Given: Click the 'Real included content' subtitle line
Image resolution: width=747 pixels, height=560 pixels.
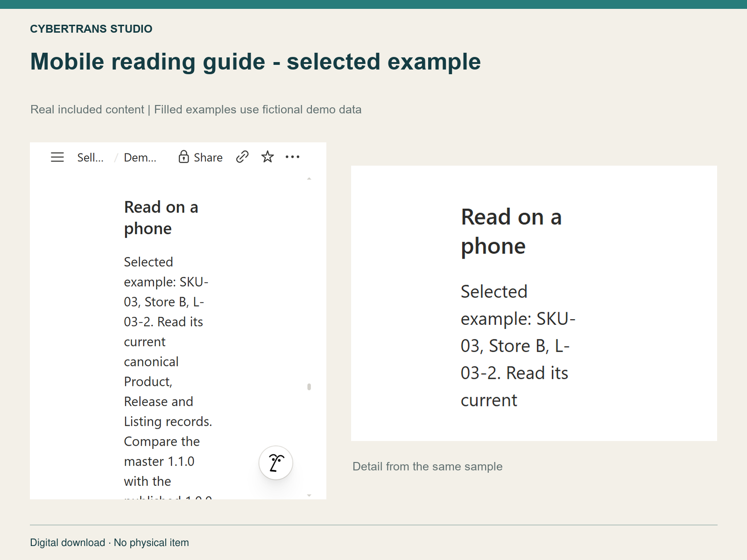Looking at the screenshot, I should coord(196,110).
